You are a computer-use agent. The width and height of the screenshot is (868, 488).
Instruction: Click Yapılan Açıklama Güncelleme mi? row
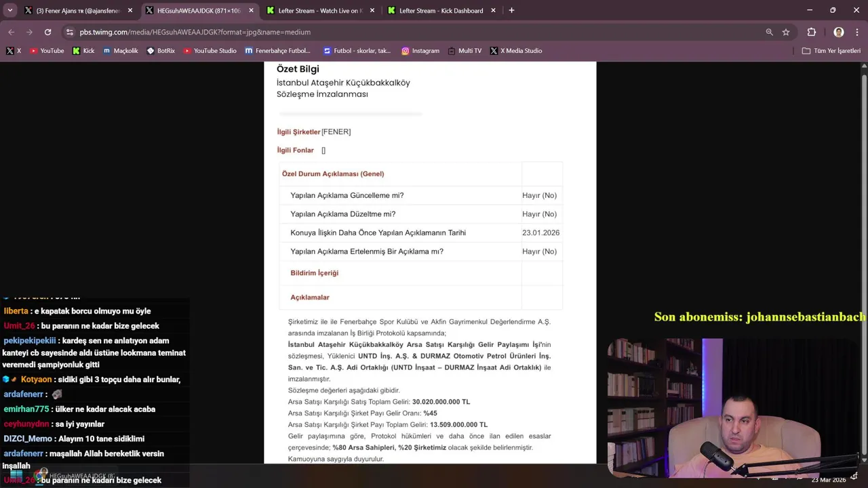pyautogui.click(x=420, y=195)
